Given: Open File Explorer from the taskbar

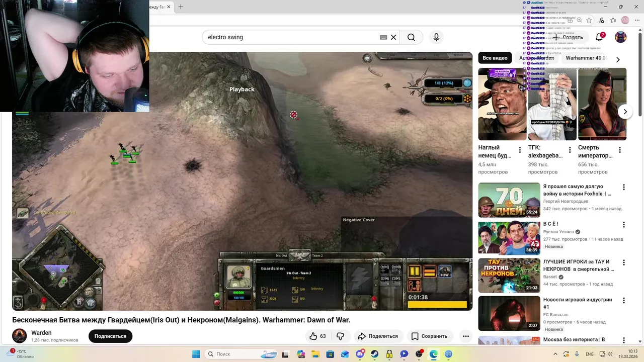Looking at the screenshot, I should pos(315,354).
